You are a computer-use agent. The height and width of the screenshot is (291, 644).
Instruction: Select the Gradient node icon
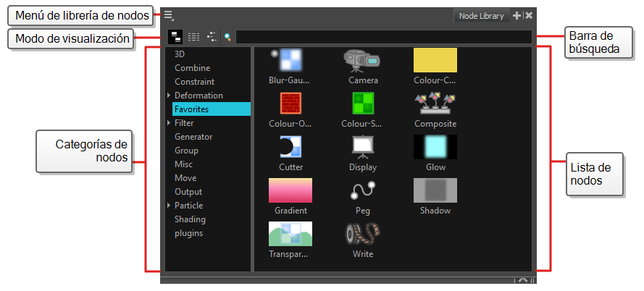(x=290, y=190)
